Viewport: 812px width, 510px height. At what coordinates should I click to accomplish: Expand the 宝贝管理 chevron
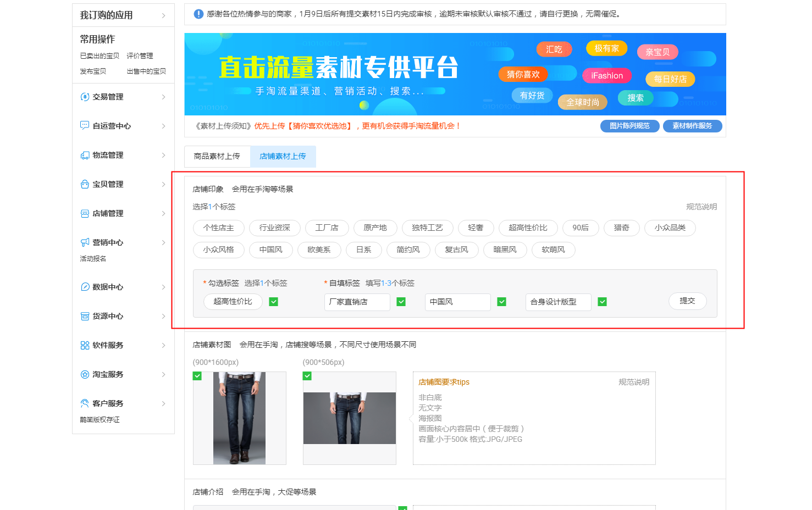point(163,184)
